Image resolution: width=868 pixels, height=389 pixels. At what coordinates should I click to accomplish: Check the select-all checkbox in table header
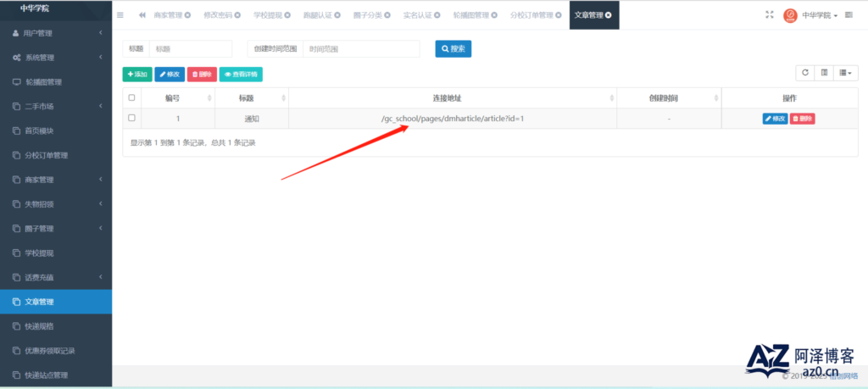pos(131,97)
